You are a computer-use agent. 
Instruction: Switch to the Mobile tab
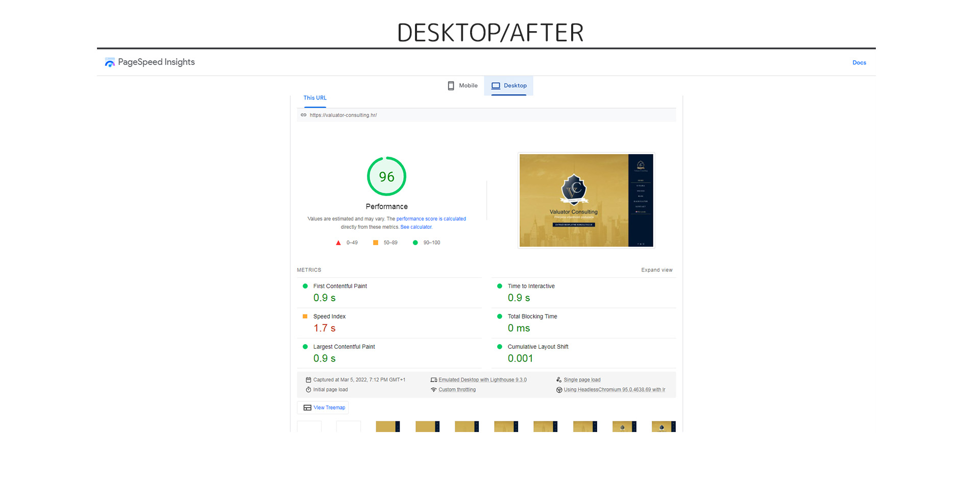pos(462,86)
